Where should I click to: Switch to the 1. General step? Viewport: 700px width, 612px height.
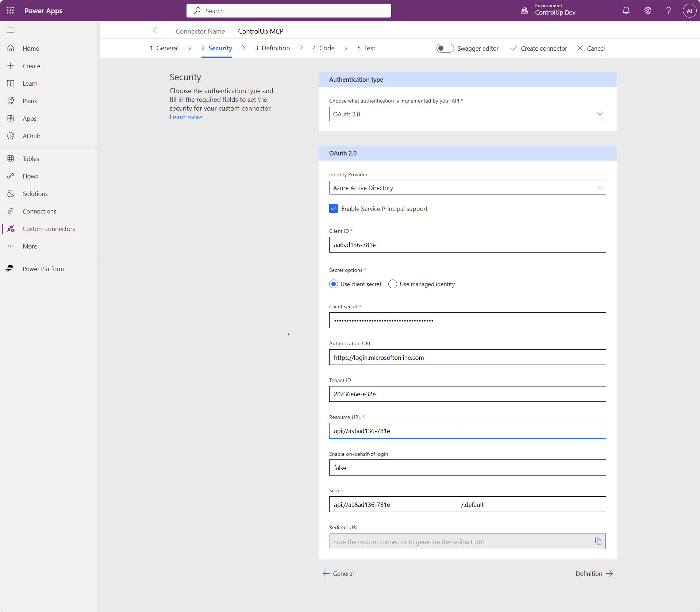(x=164, y=48)
